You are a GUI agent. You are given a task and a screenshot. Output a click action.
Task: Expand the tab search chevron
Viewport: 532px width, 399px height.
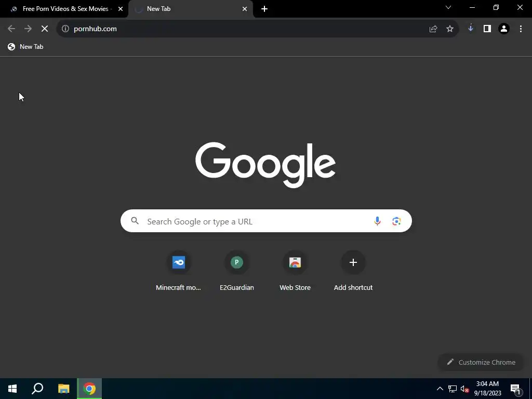coord(448,7)
